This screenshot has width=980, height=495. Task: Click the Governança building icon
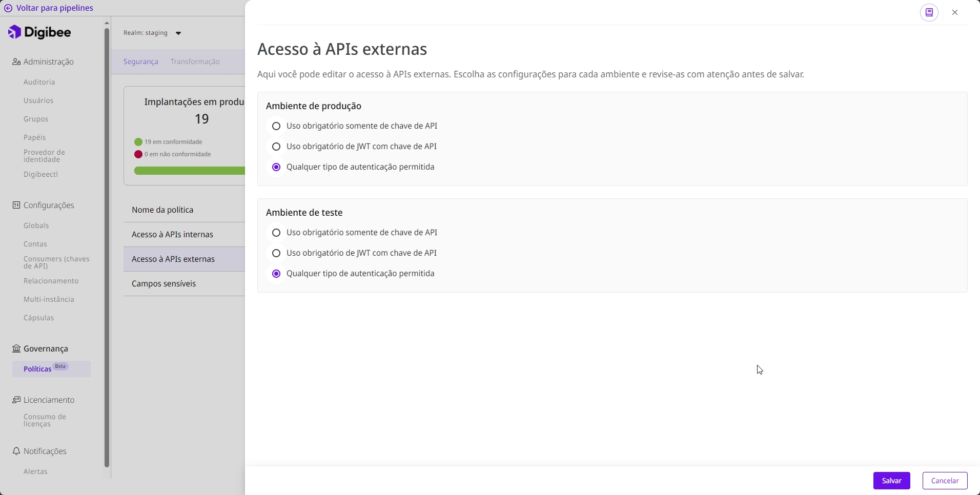pyautogui.click(x=16, y=349)
